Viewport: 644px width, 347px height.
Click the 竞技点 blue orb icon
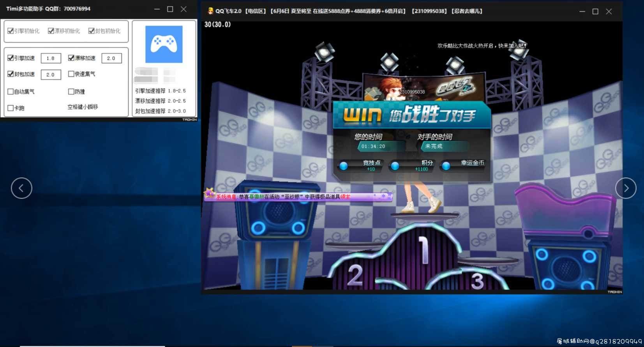pos(344,166)
